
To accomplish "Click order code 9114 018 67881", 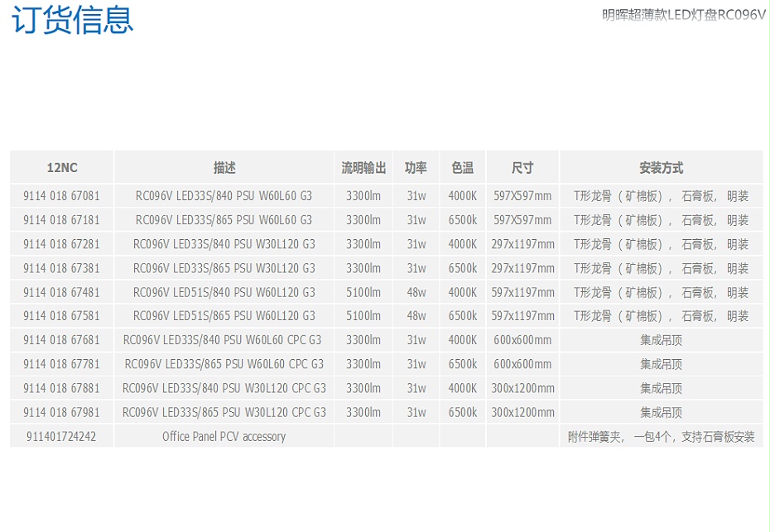I will point(61,388).
